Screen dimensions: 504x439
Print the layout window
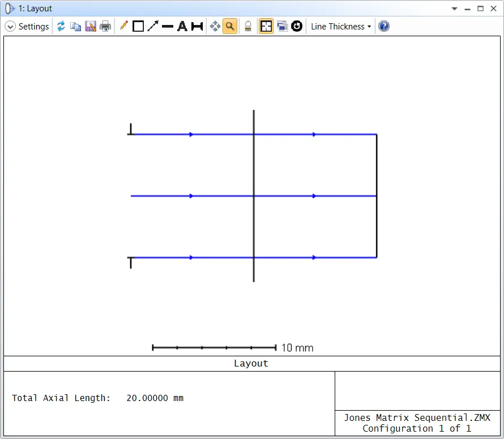(x=105, y=27)
